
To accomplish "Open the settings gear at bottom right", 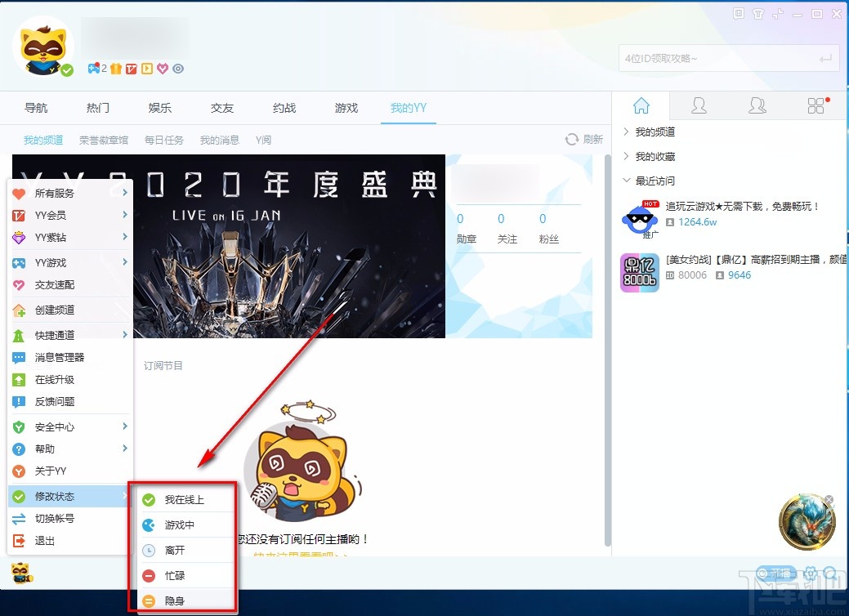I will pyautogui.click(x=810, y=573).
